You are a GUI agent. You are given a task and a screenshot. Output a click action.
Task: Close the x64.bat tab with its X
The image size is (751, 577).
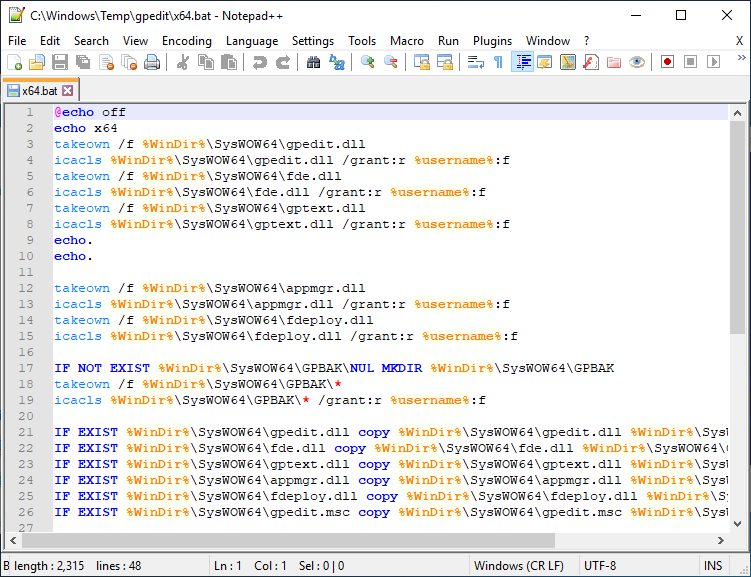point(68,91)
